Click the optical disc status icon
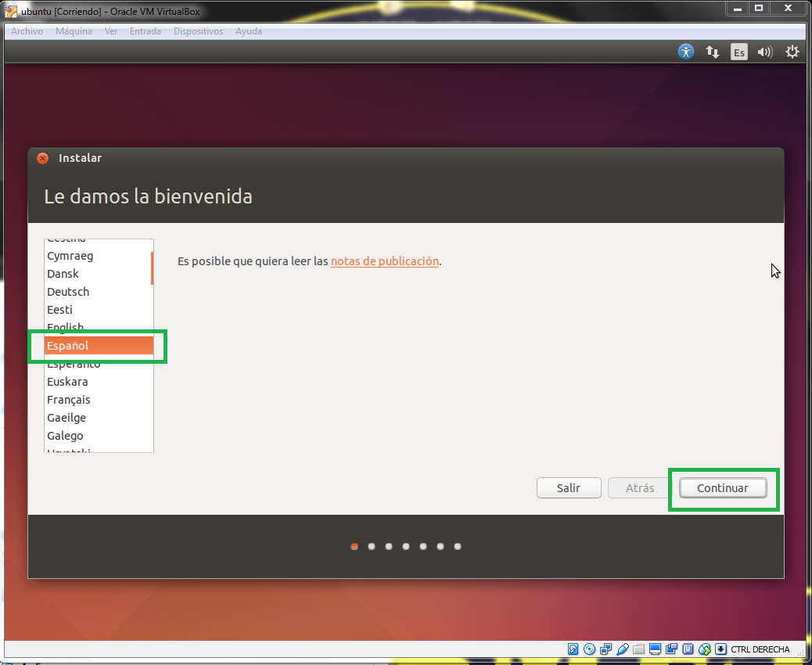This screenshot has height=665, width=812. tap(589, 649)
